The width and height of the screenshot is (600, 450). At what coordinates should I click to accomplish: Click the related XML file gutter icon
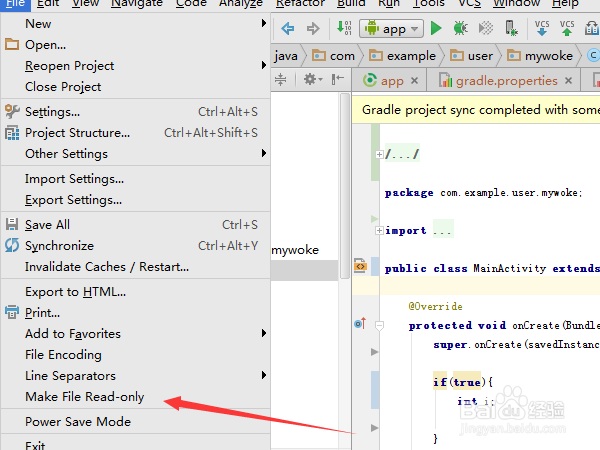(x=360, y=266)
